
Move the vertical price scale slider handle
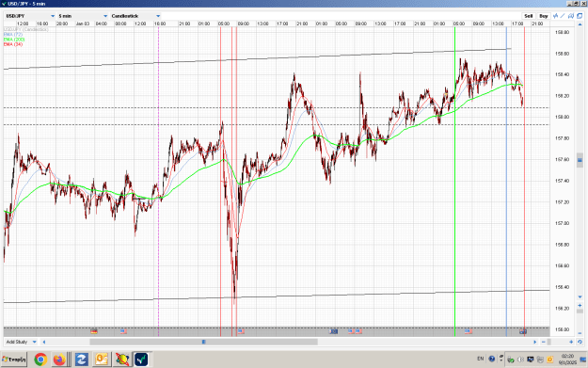coord(580,160)
